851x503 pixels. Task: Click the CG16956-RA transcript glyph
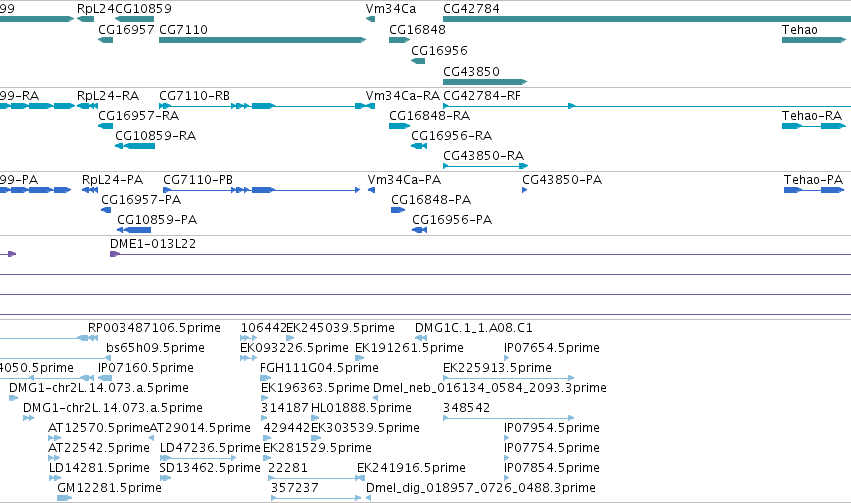pos(419,146)
